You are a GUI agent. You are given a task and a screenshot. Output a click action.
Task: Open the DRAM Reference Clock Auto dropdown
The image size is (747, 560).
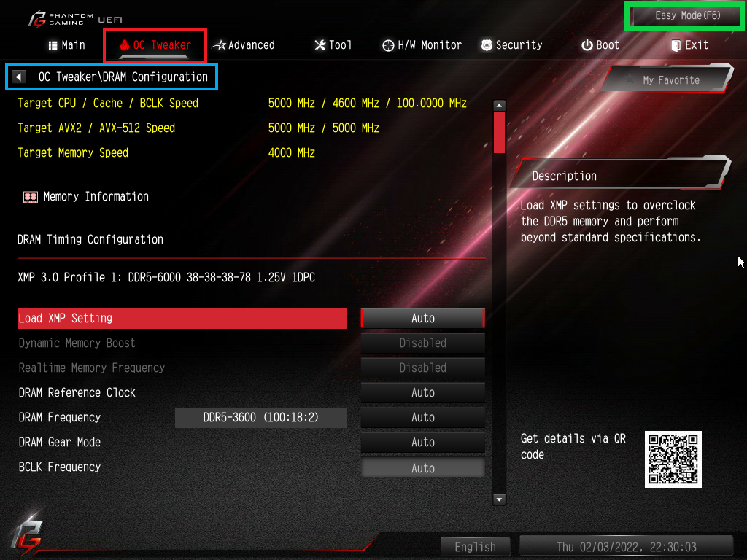[x=423, y=392]
